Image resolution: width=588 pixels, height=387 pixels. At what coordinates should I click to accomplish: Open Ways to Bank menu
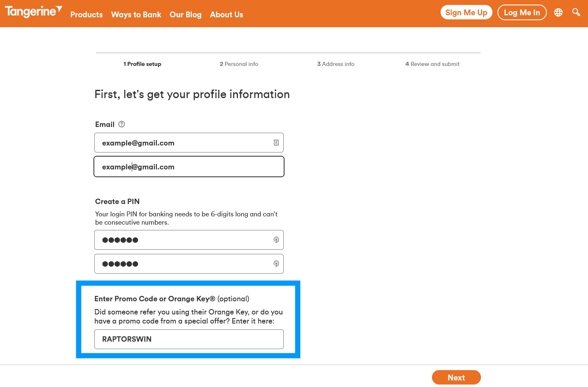click(x=136, y=14)
